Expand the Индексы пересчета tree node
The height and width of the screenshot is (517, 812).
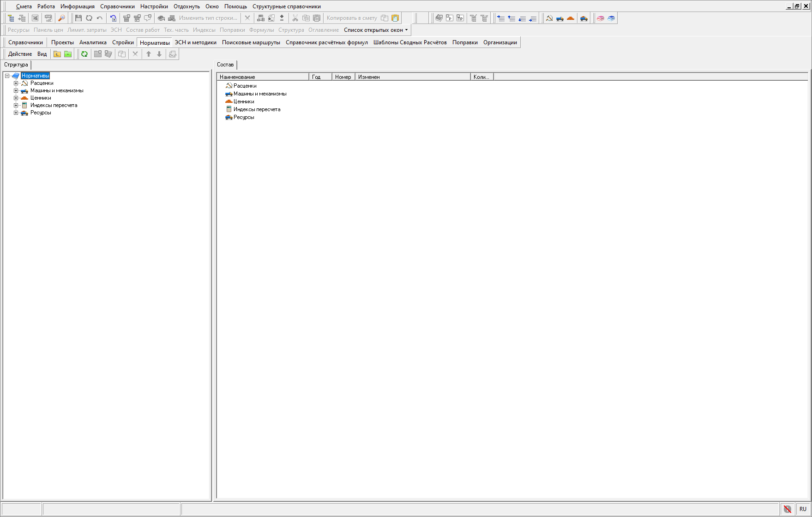click(16, 106)
